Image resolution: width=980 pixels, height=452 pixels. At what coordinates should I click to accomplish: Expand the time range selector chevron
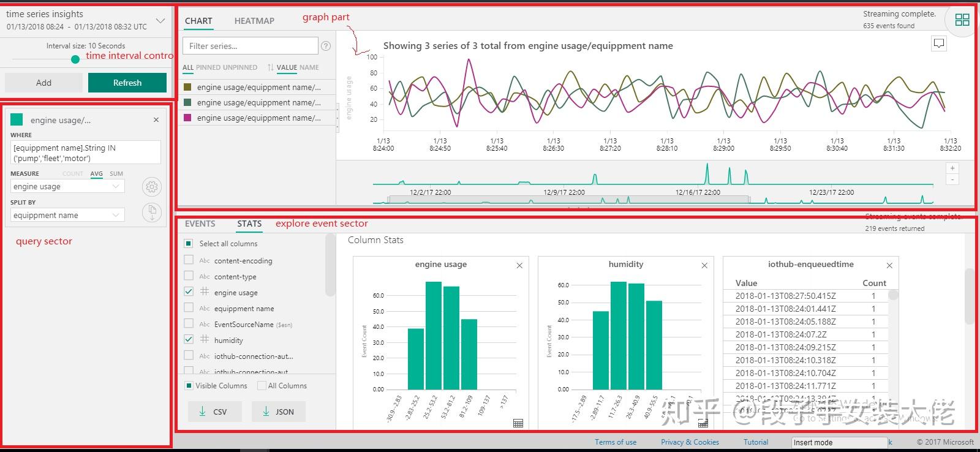click(160, 21)
